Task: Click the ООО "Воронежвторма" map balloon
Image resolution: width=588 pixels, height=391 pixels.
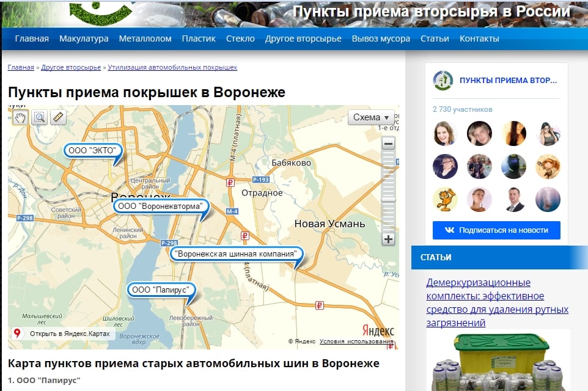Action: pyautogui.click(x=161, y=206)
